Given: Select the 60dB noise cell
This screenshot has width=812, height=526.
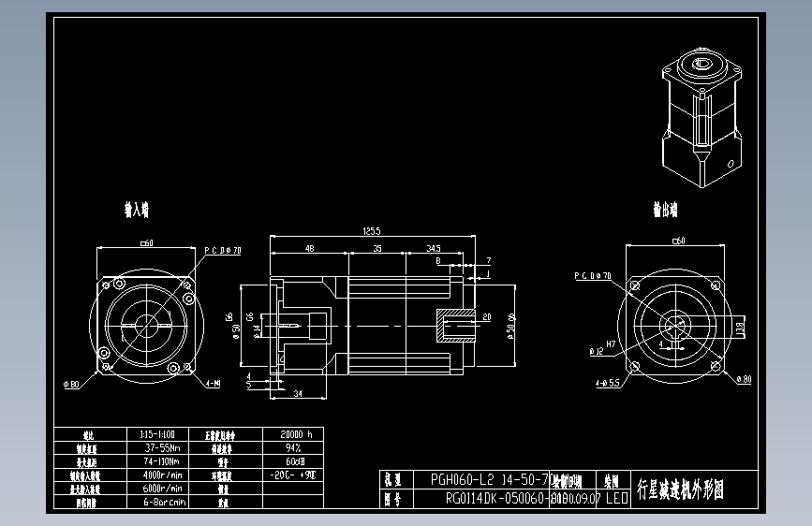Looking at the screenshot, I should (293, 461).
